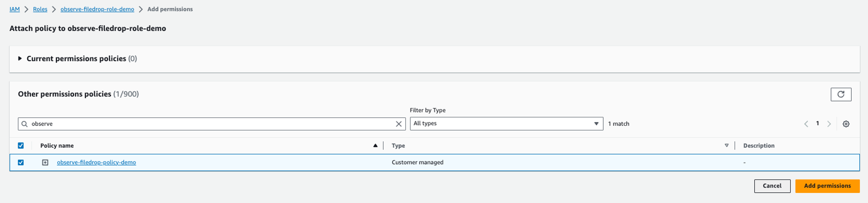868x203 pixels.
Task: Click the 1 match label
Action: pos(618,124)
